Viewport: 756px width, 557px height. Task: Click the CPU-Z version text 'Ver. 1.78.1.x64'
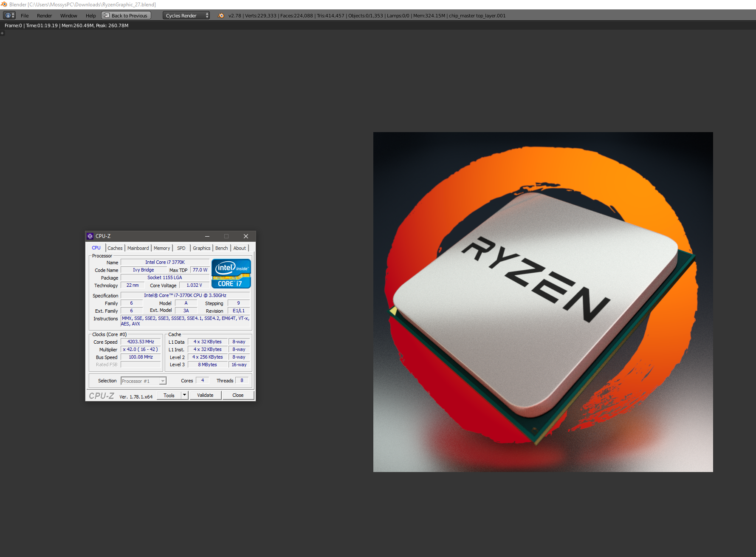click(x=136, y=397)
